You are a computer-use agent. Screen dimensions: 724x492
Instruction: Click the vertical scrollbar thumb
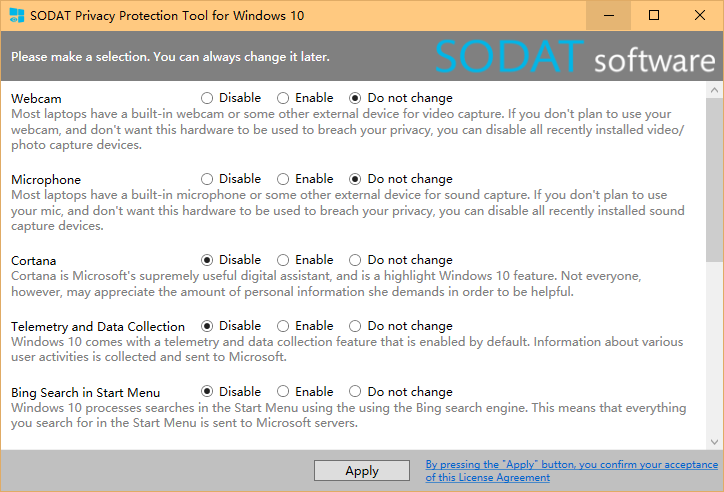[714, 180]
